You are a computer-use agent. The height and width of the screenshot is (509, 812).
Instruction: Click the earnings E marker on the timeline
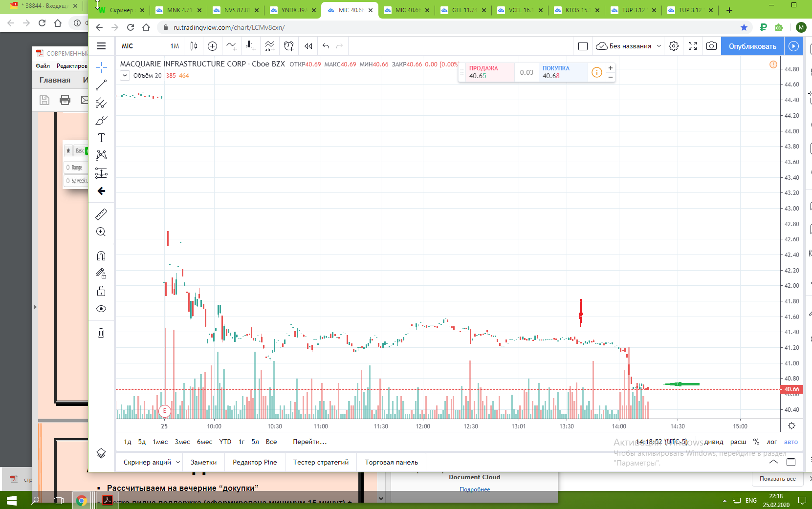tap(165, 411)
